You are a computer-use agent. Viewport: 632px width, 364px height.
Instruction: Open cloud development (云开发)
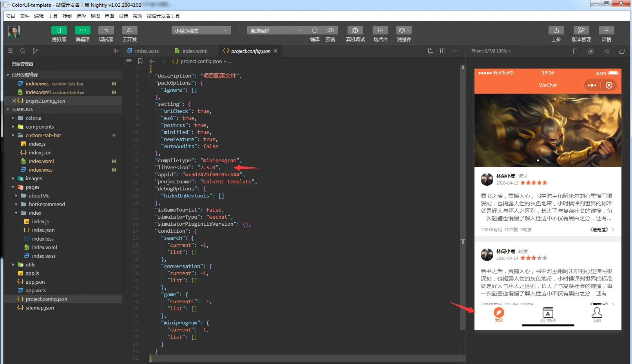(130, 30)
